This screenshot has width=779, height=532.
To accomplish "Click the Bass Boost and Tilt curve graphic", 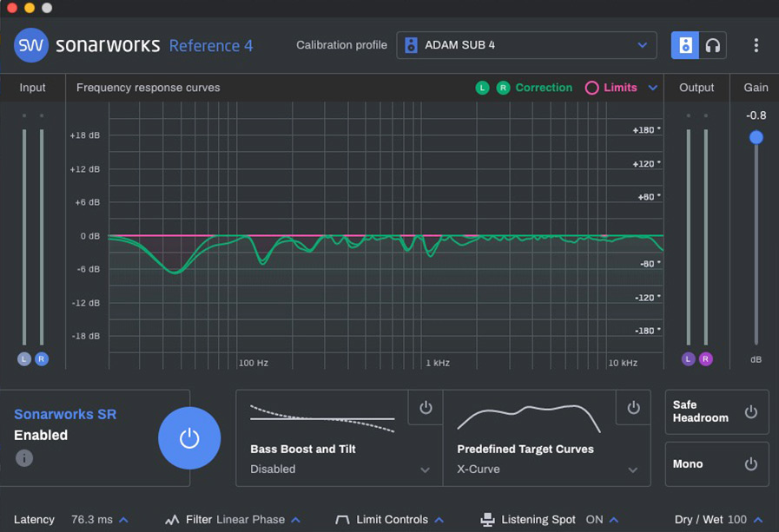I will (322, 419).
